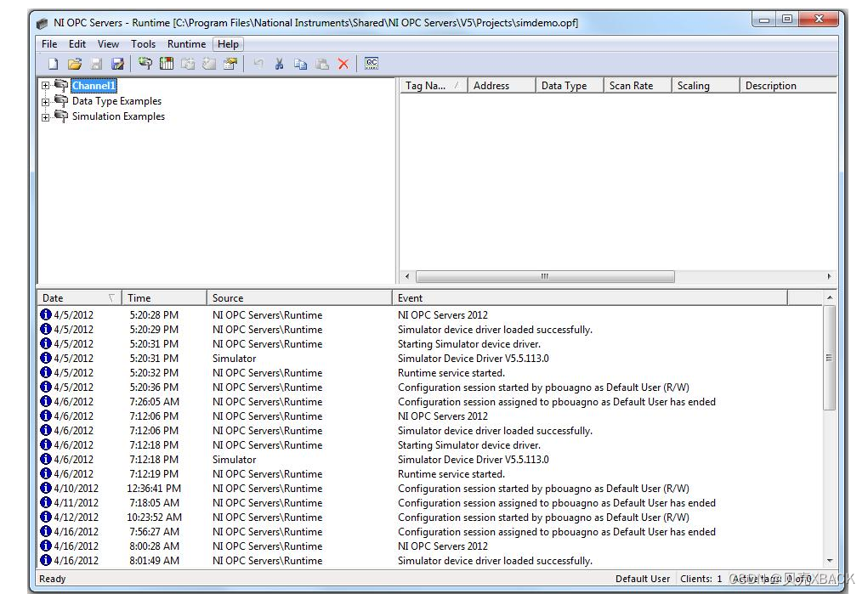Click info icon on the 10:23:52 AM event
This screenshot has height=594, width=868.
45,517
